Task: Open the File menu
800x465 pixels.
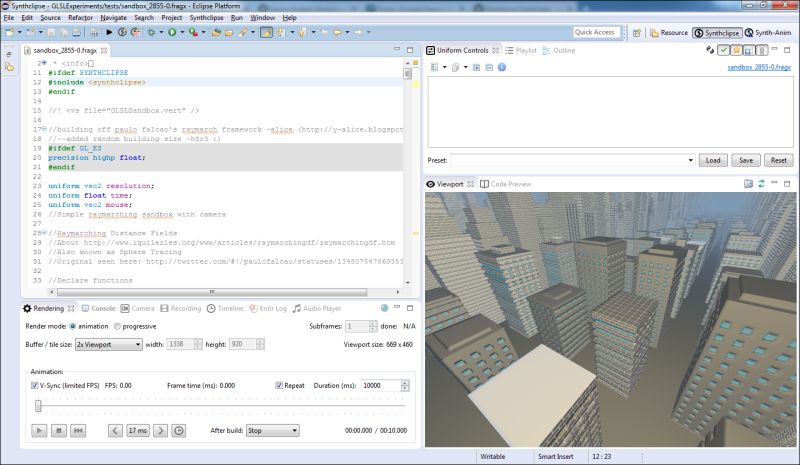Action: click(x=9, y=17)
